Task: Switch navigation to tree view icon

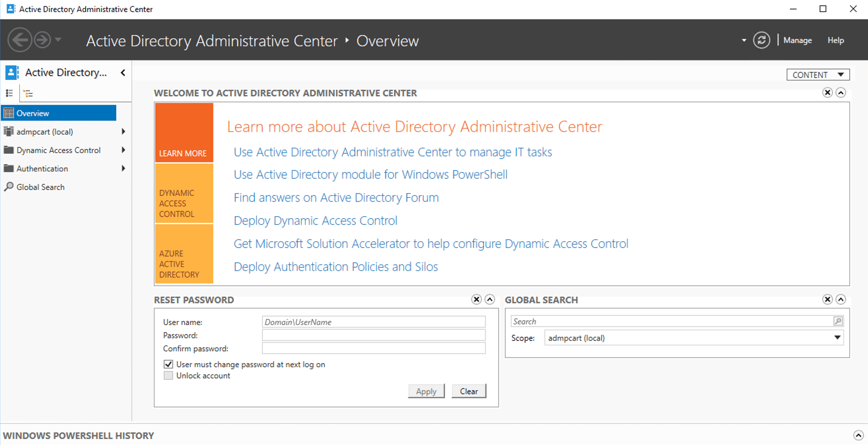Action: [x=28, y=93]
